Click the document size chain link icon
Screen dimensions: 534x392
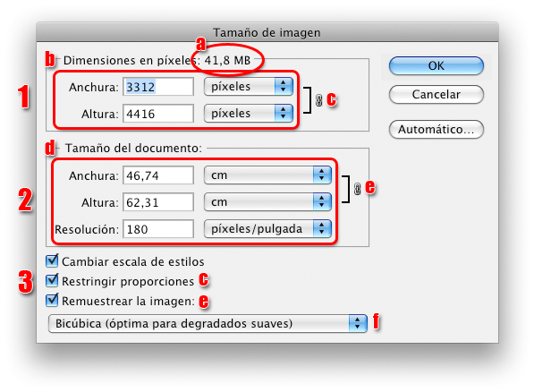[357, 189]
